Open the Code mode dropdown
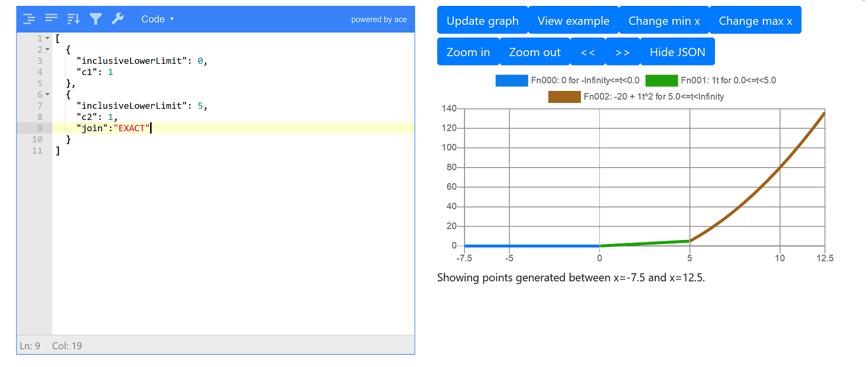This screenshot has height=367, width=868. [x=157, y=19]
